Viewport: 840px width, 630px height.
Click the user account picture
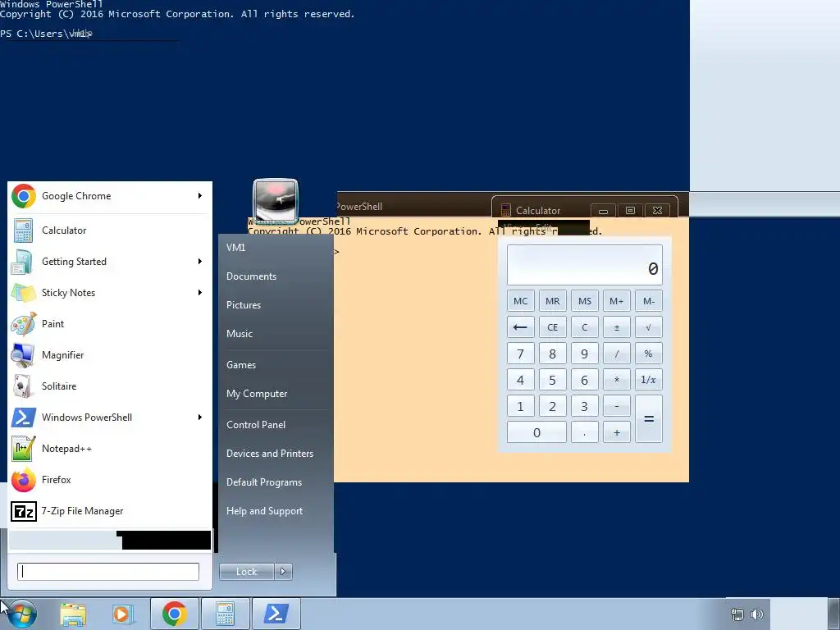coord(276,201)
